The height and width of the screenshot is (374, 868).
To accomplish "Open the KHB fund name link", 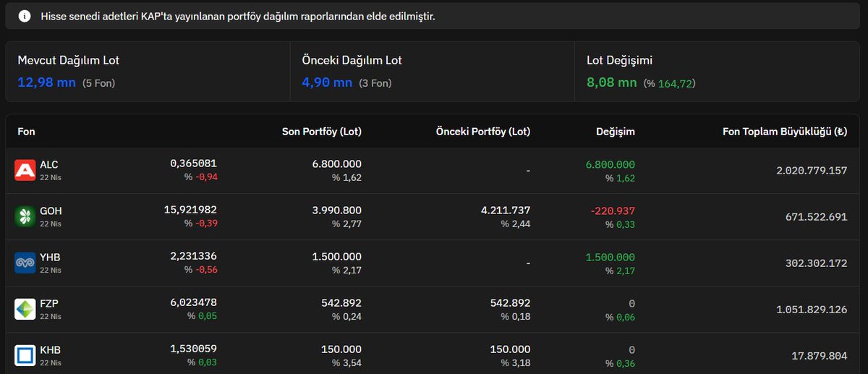I will coord(51,350).
